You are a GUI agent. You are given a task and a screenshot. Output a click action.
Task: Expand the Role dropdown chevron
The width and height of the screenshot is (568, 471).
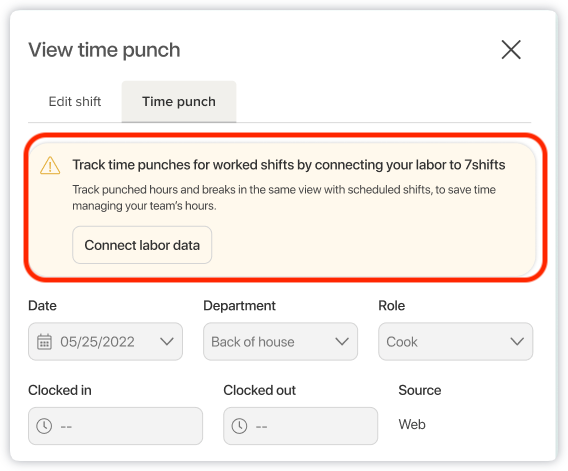point(517,341)
